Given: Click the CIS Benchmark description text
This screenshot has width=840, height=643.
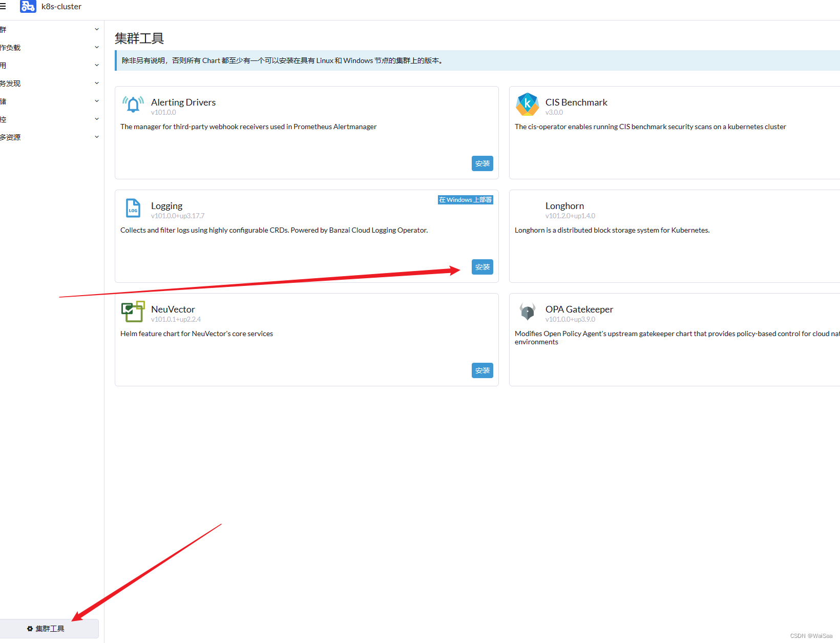Looking at the screenshot, I should point(650,127).
